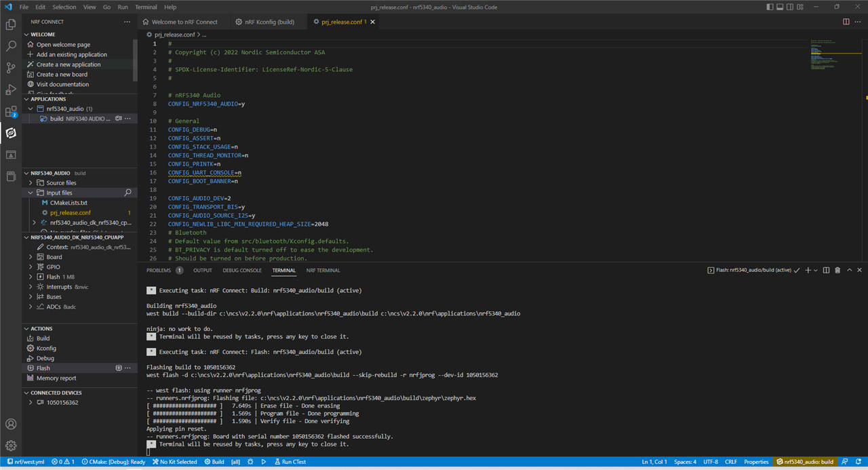Split the editor to the right
Screen dimensions: 868x470
coord(846,22)
